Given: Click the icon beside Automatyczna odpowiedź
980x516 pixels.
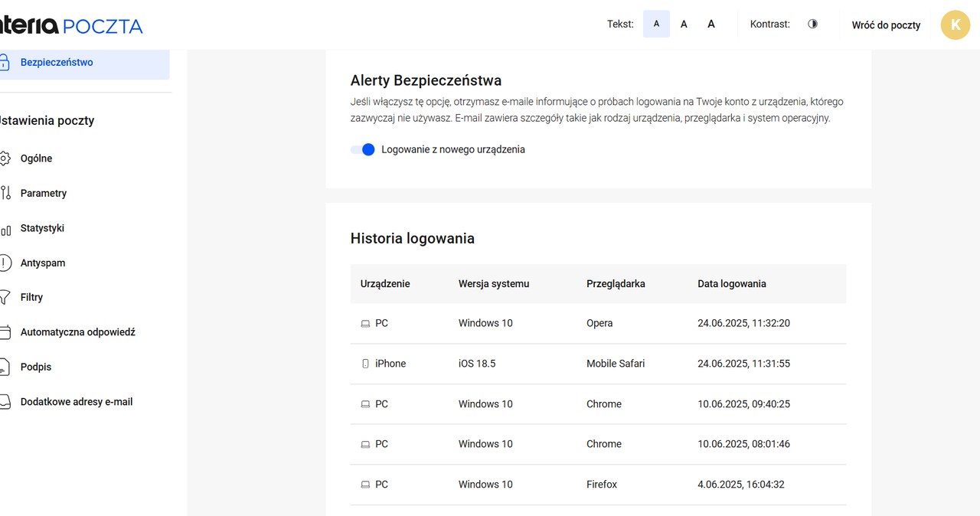Looking at the screenshot, I should pyautogui.click(x=5, y=332).
